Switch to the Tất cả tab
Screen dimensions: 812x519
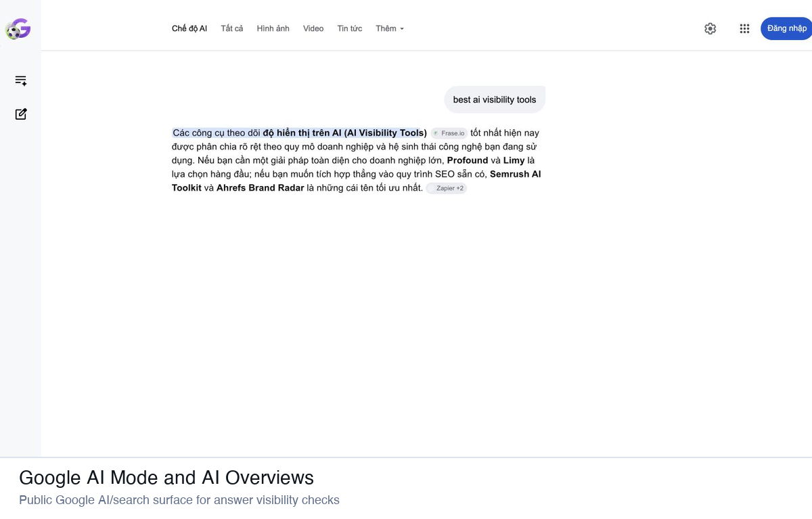tap(232, 28)
